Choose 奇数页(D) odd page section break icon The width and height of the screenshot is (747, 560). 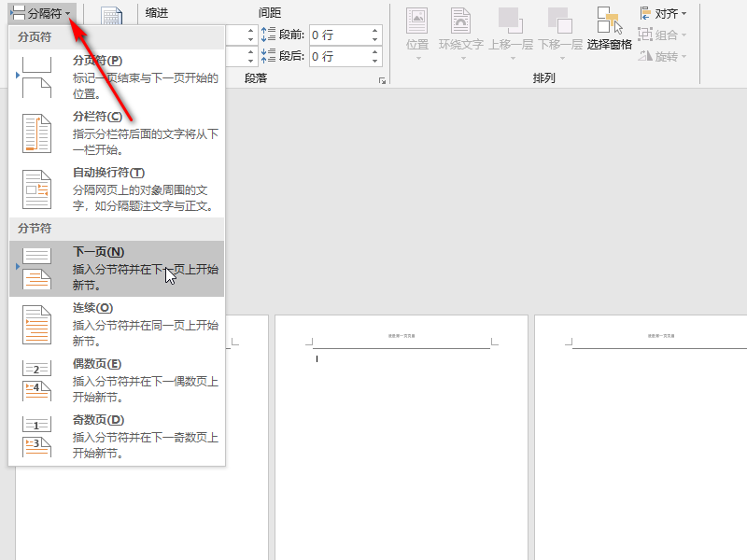36,437
